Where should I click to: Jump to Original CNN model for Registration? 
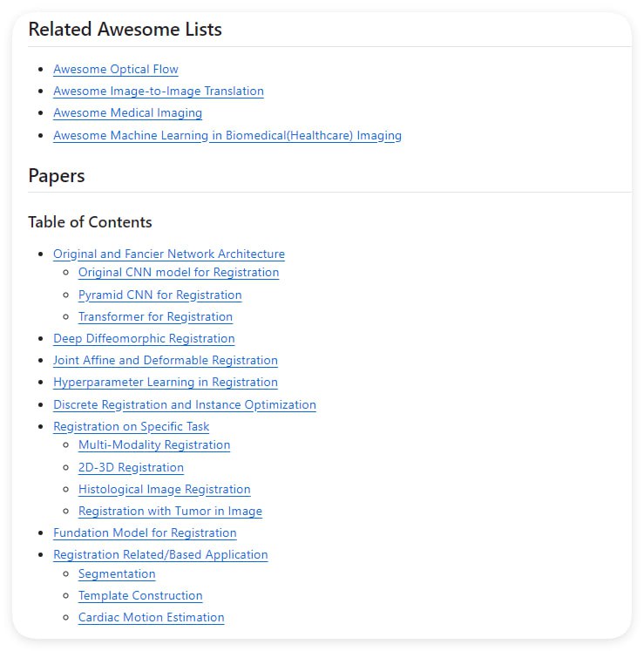tap(179, 272)
